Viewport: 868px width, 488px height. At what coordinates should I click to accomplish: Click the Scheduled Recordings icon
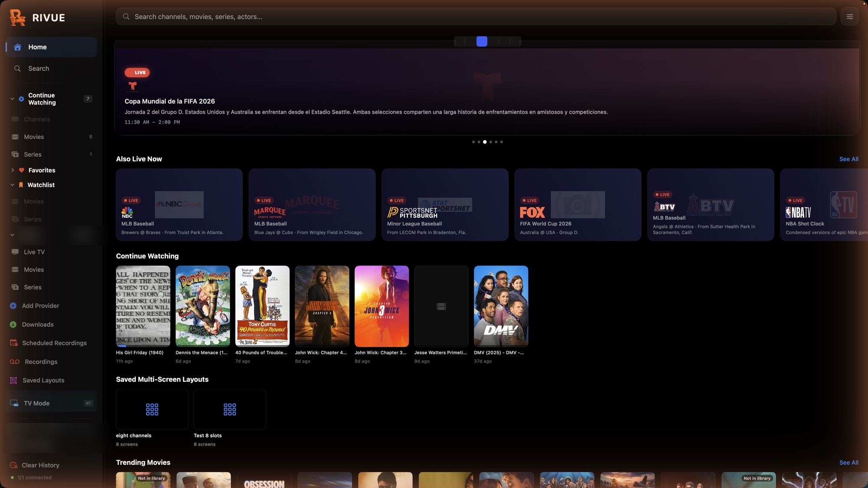[x=13, y=343]
